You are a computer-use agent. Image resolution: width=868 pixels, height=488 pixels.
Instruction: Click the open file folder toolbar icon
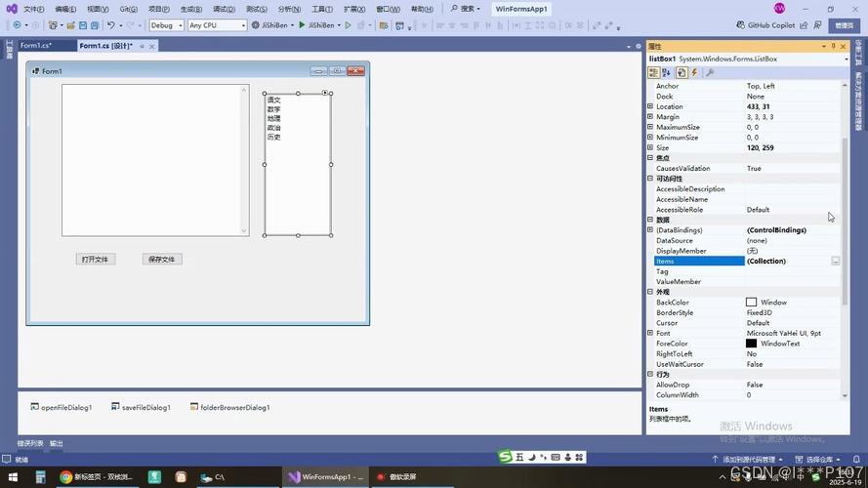[71, 25]
